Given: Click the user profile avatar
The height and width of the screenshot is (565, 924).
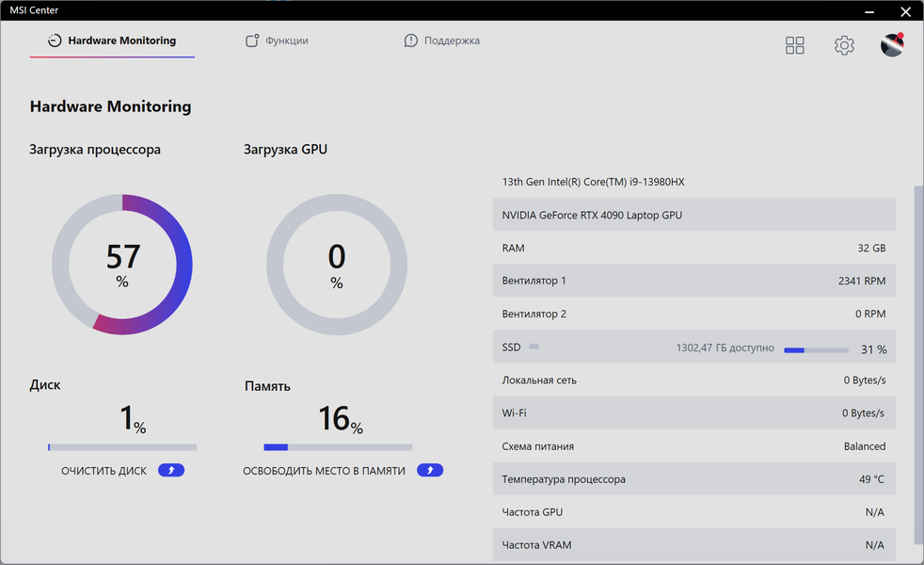Looking at the screenshot, I should (892, 45).
